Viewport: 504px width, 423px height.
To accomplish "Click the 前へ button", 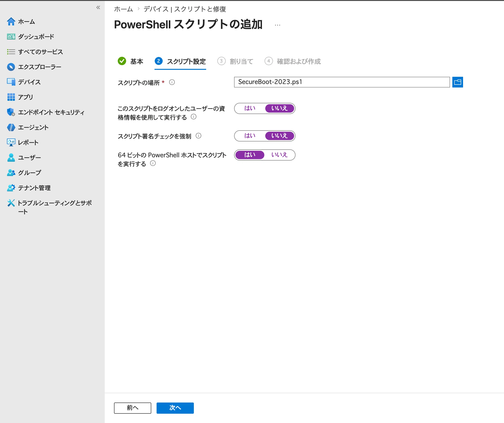I will click(x=132, y=408).
